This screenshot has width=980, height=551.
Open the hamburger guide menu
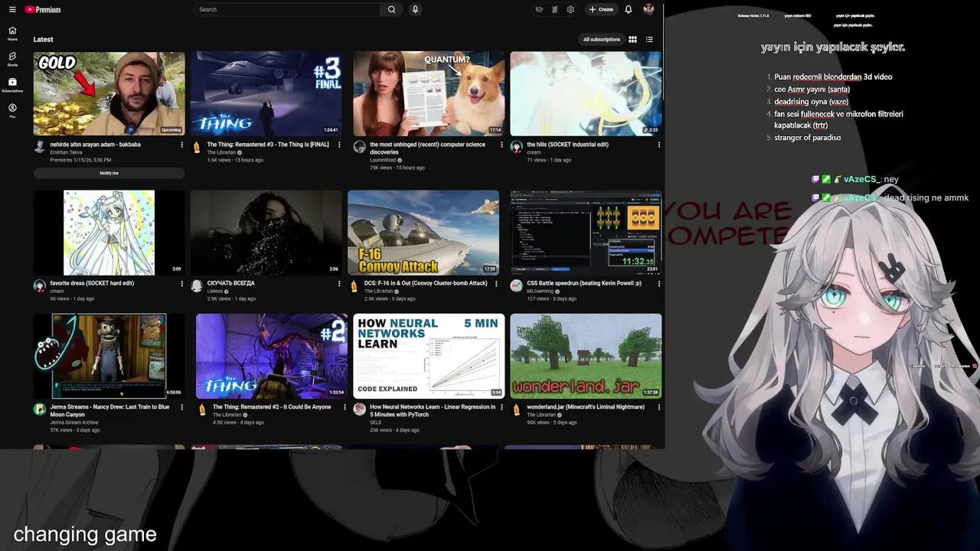tap(11, 9)
